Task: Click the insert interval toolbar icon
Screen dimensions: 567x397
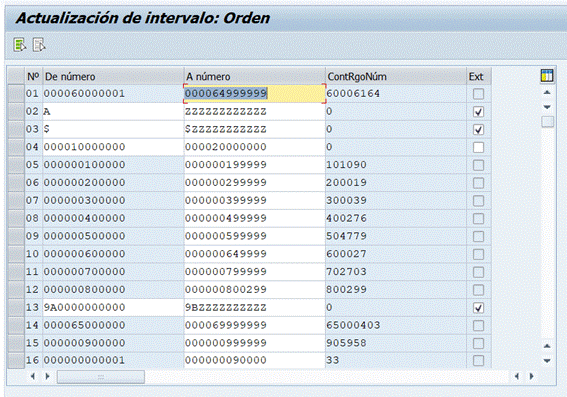Action: click(x=20, y=45)
